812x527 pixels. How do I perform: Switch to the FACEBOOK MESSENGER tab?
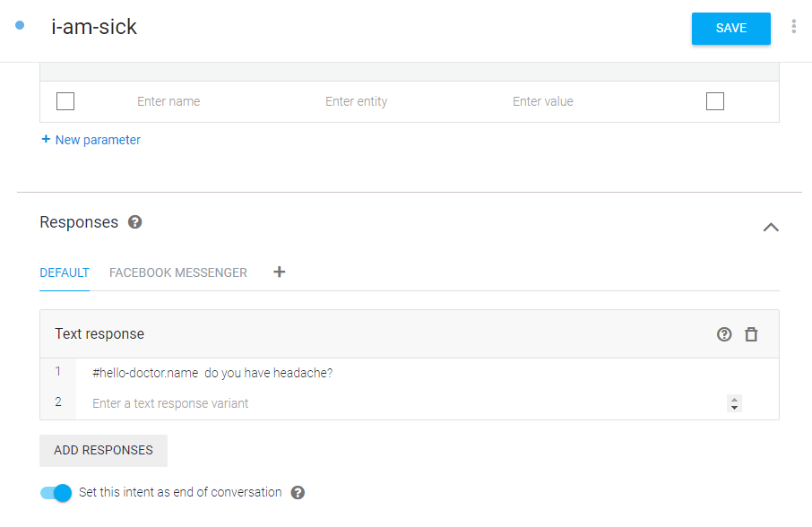(178, 272)
